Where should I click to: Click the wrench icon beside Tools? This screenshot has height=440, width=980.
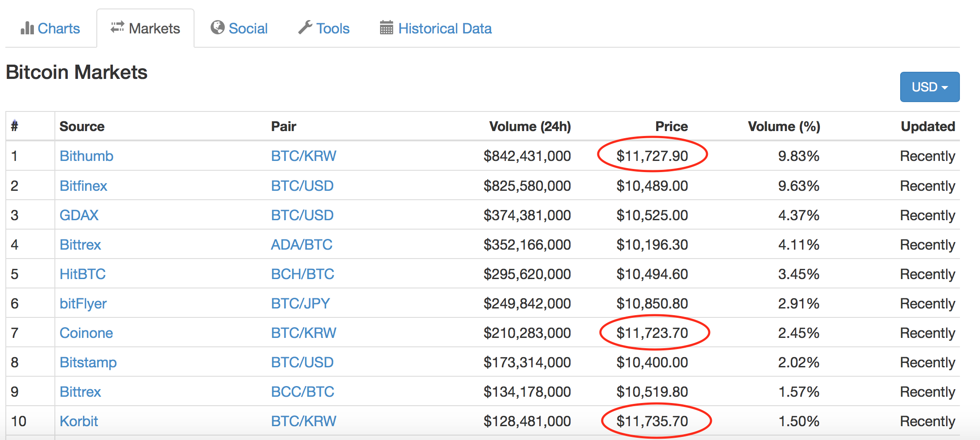(x=305, y=28)
